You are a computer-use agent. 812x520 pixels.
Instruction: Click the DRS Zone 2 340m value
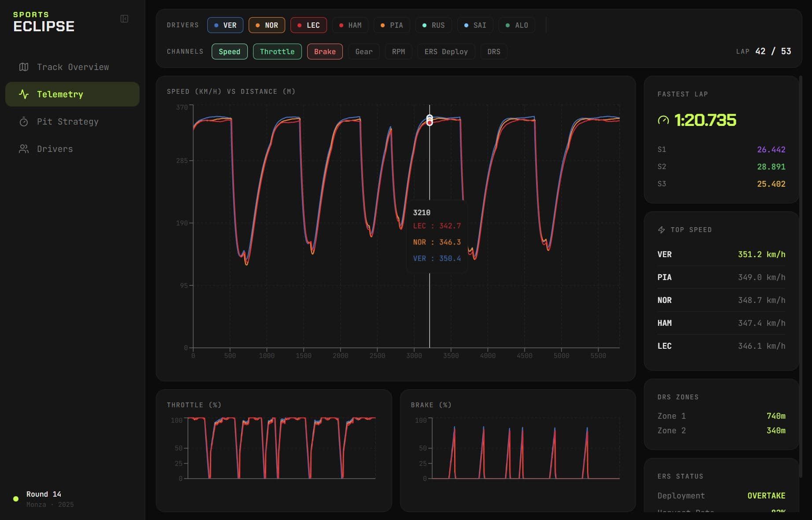(x=776, y=431)
